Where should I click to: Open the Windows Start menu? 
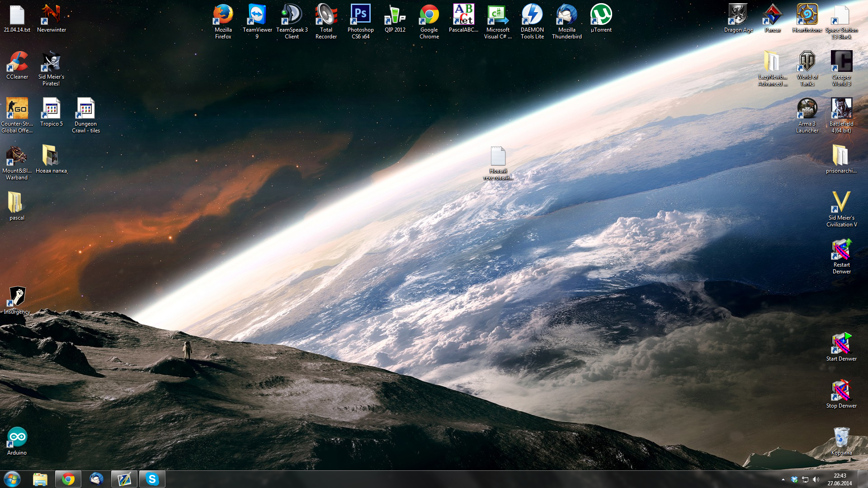coord(12,479)
